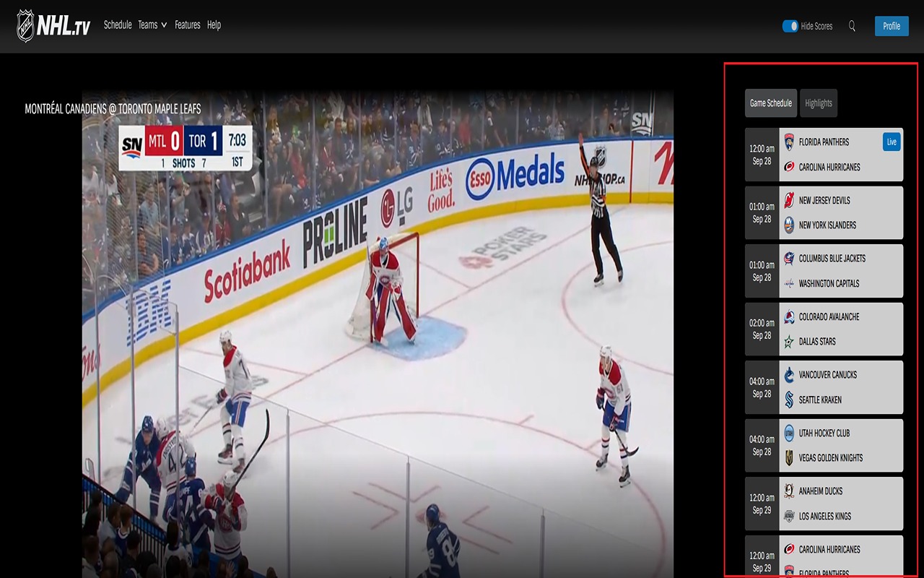924x578 pixels.
Task: Open the Help menu item
Action: (x=214, y=25)
